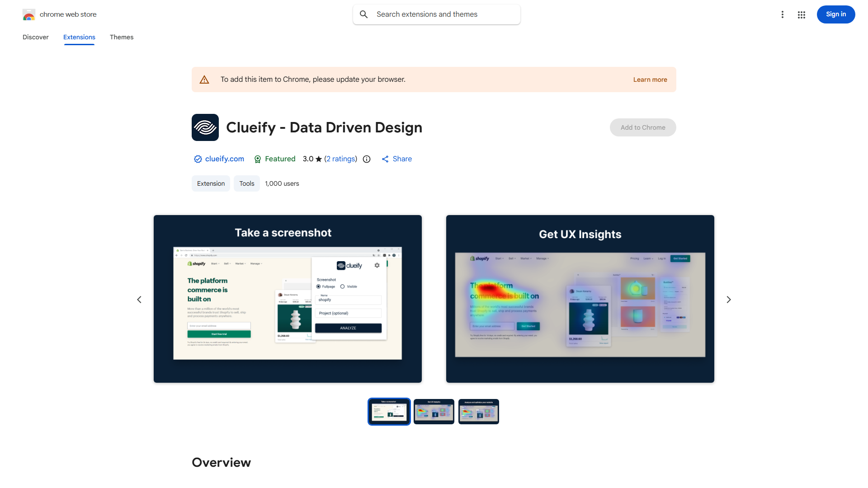Click the verified publisher checkmark icon

pyautogui.click(x=198, y=159)
